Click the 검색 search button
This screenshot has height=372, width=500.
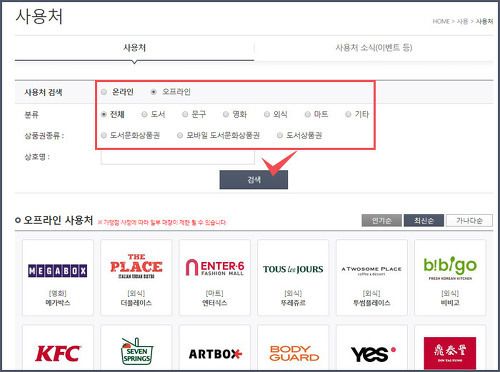[x=254, y=180]
